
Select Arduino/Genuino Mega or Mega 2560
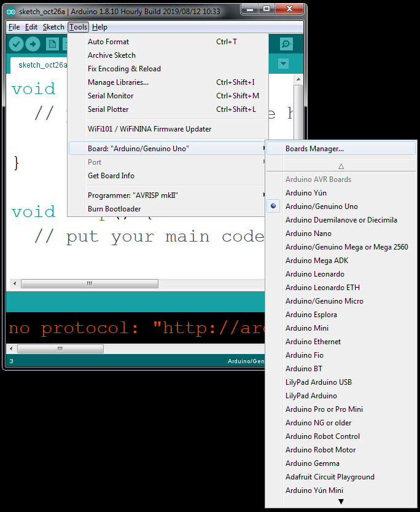point(342,247)
